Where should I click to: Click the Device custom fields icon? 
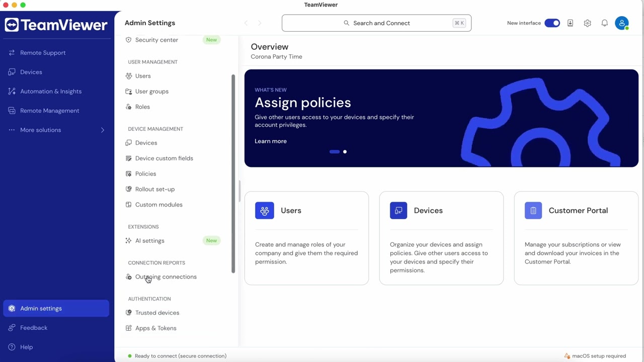click(x=128, y=158)
